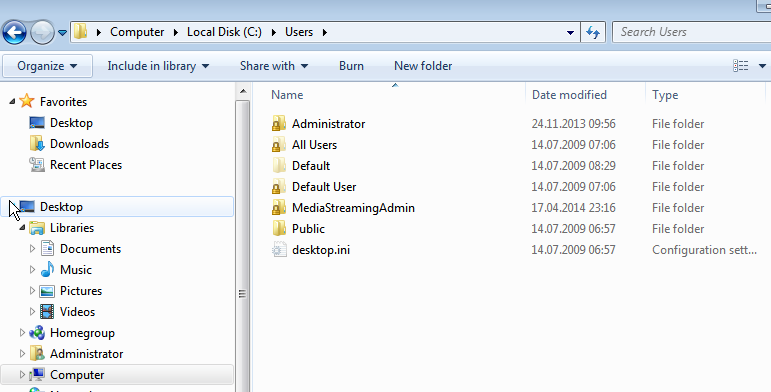Select the highlighted Desktop tree node
This screenshot has width=771, height=392.
117,207
